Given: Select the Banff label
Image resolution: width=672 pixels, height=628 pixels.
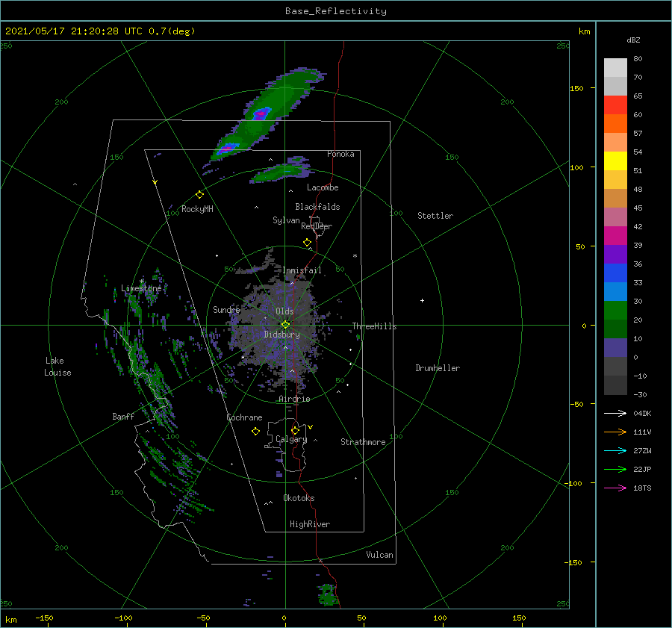Looking at the screenshot, I should click(x=123, y=416).
